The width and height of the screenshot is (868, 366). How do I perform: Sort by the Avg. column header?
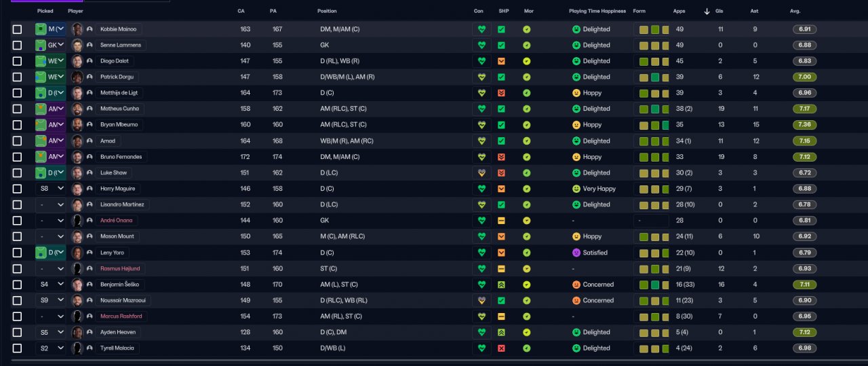click(x=795, y=11)
